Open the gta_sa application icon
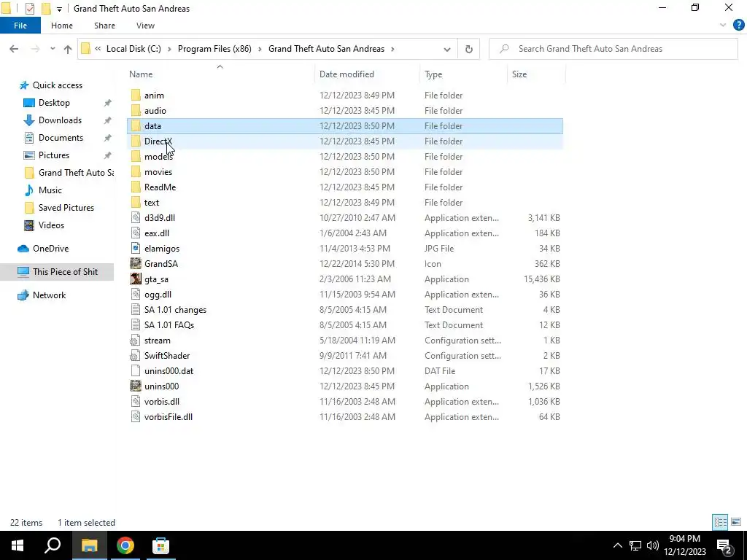Screen dimensions: 747x560 136,279
